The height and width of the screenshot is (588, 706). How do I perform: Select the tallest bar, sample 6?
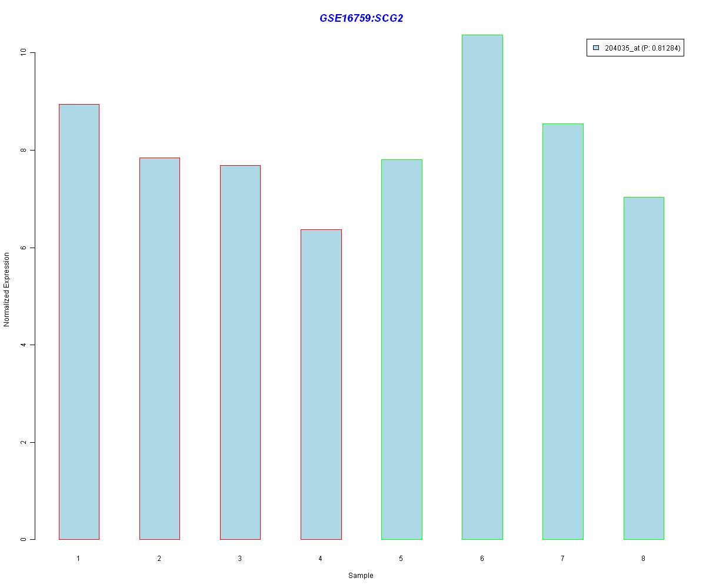pos(482,287)
